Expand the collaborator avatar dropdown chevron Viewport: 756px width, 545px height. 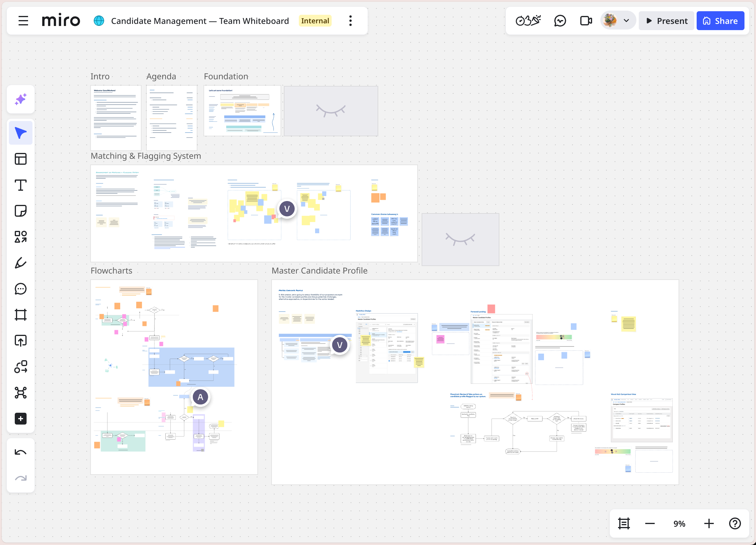[x=626, y=21]
